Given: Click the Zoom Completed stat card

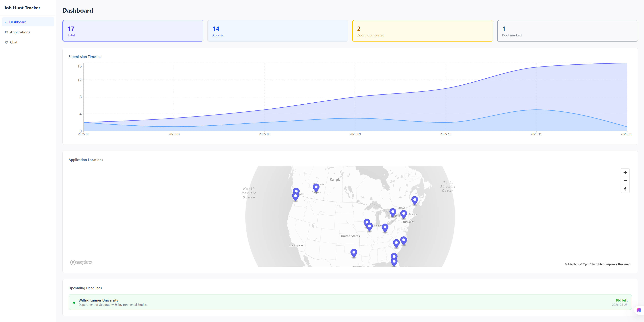Looking at the screenshot, I should (x=422, y=31).
